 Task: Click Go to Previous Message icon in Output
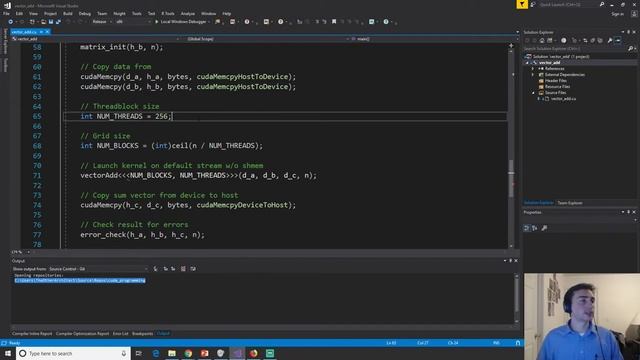click(166, 269)
